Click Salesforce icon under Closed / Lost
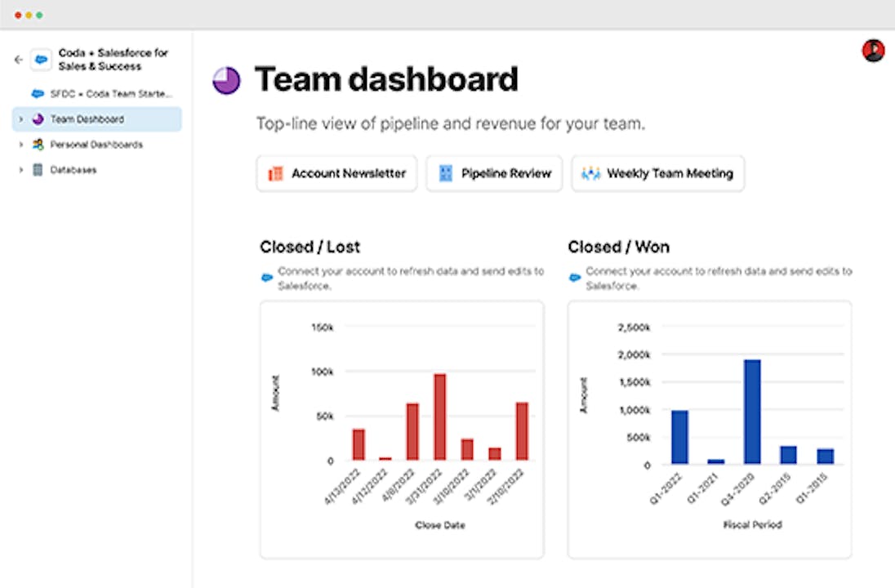Viewport: 895px width, 588px height. click(267, 278)
